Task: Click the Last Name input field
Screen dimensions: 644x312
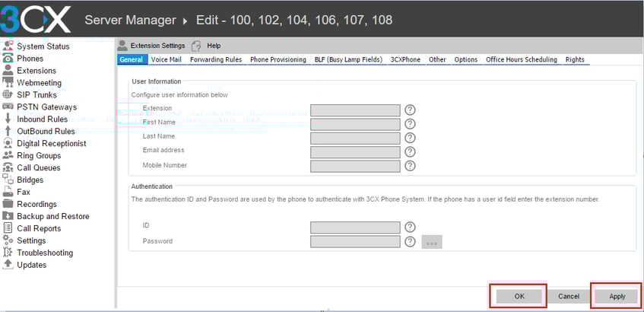Action: (x=355, y=138)
